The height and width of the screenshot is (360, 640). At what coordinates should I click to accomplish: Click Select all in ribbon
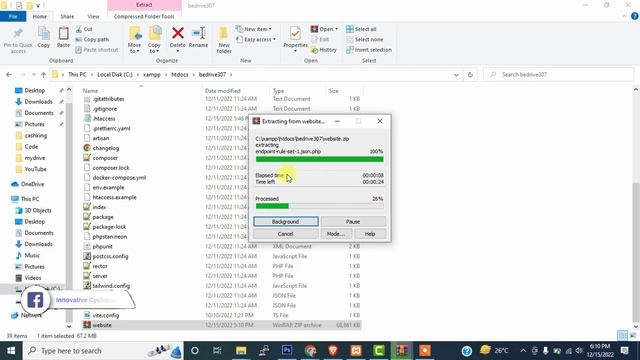tap(361, 29)
